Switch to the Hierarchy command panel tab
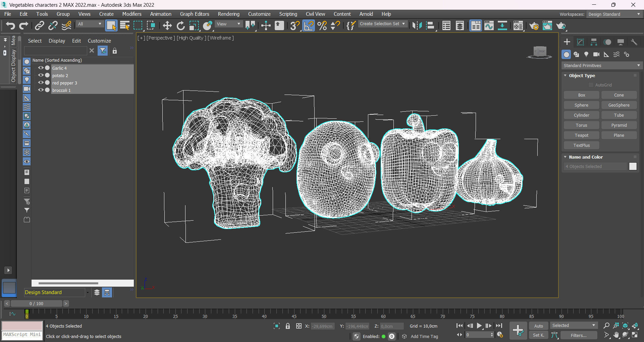The image size is (644, 342). point(594,42)
